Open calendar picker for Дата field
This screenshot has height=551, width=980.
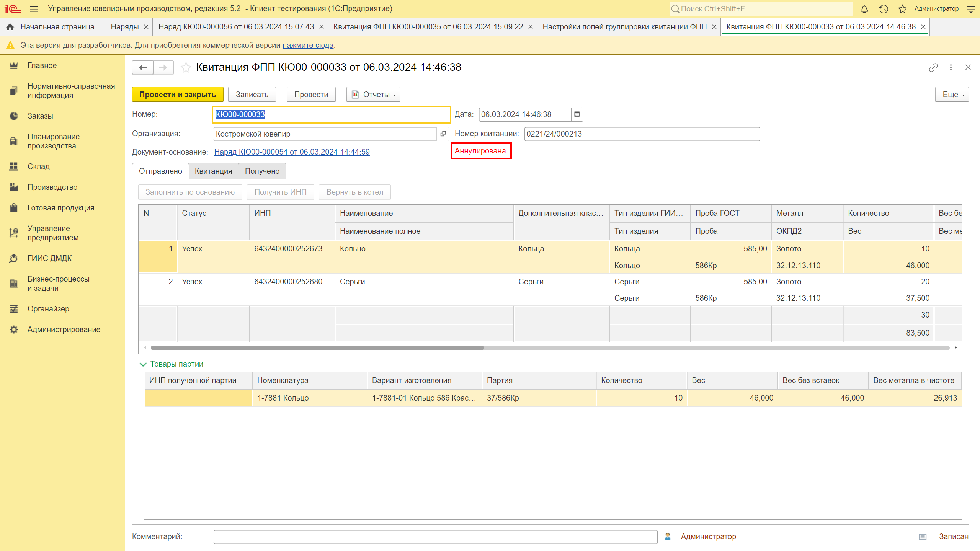pos(577,114)
